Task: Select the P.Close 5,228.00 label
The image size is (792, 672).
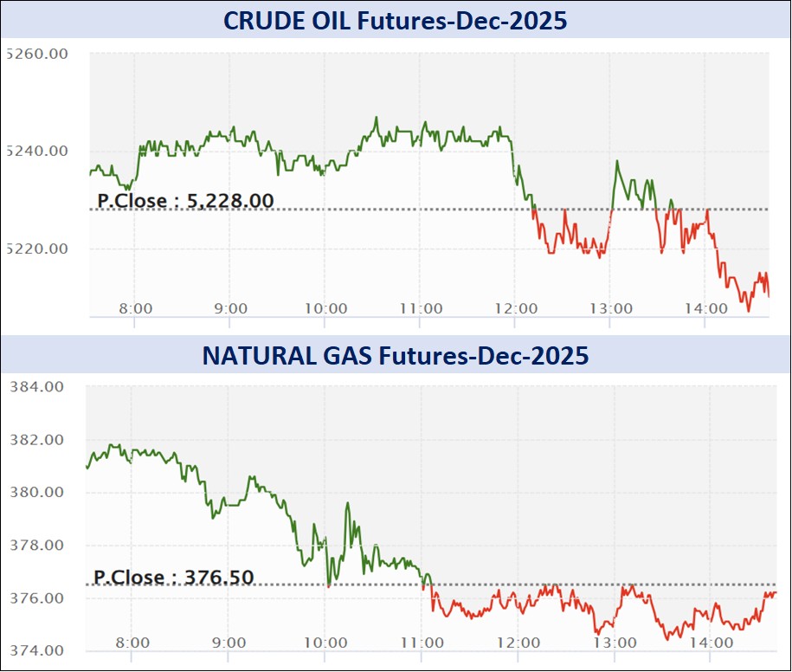Action: (185, 201)
